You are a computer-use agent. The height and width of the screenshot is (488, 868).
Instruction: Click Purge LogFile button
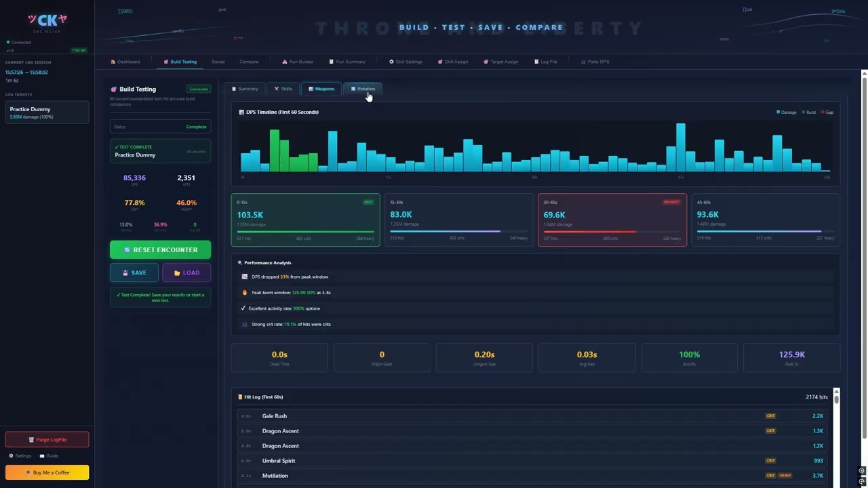point(47,440)
